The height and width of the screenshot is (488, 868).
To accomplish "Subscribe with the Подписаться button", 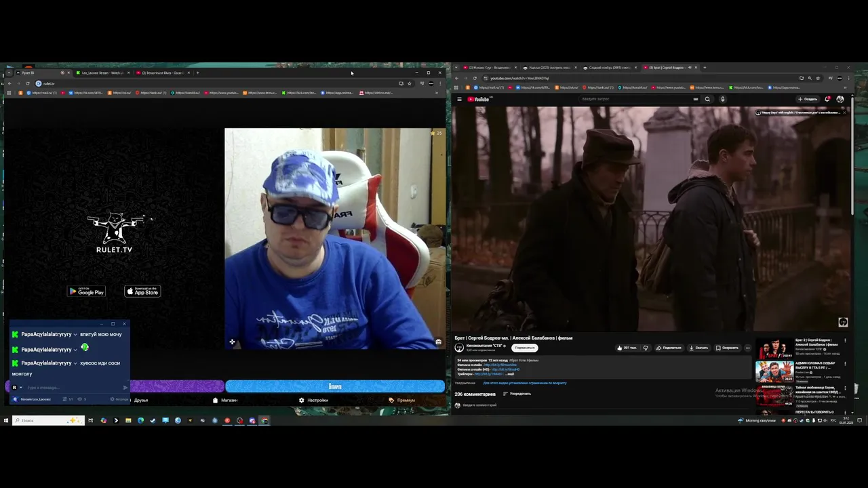I will (525, 348).
